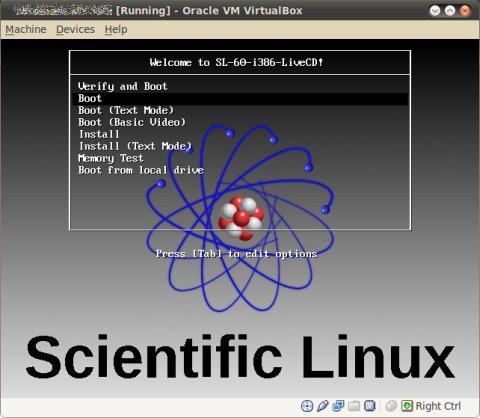Click the Welcome to SL-60-i386-LiveCD title
The image size is (480, 418).
[236, 62]
